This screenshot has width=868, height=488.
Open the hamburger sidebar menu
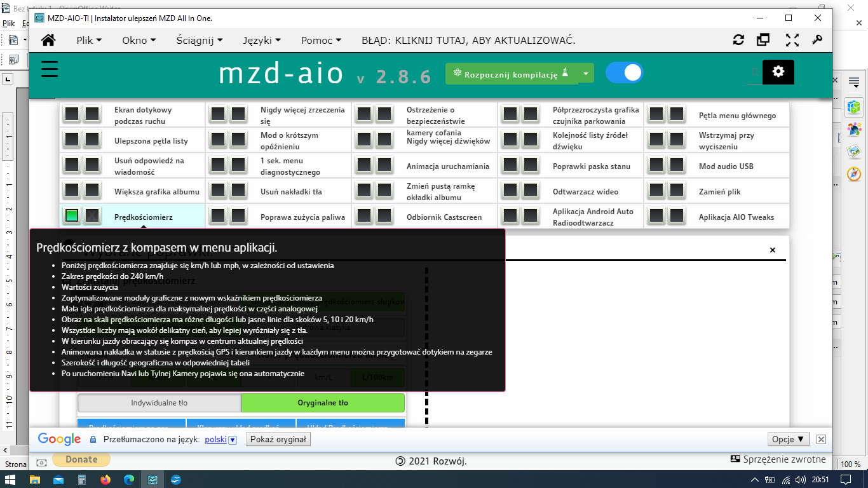(x=50, y=69)
